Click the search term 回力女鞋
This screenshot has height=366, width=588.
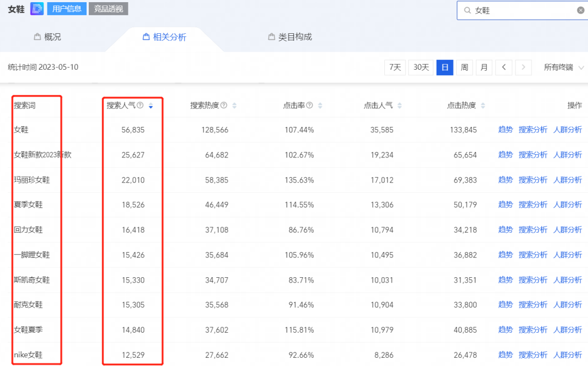pos(28,230)
